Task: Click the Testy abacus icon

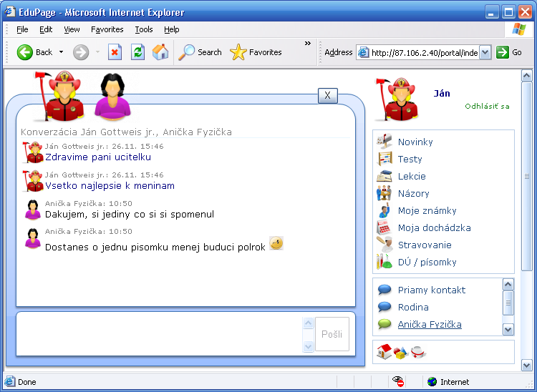Action: [384, 159]
